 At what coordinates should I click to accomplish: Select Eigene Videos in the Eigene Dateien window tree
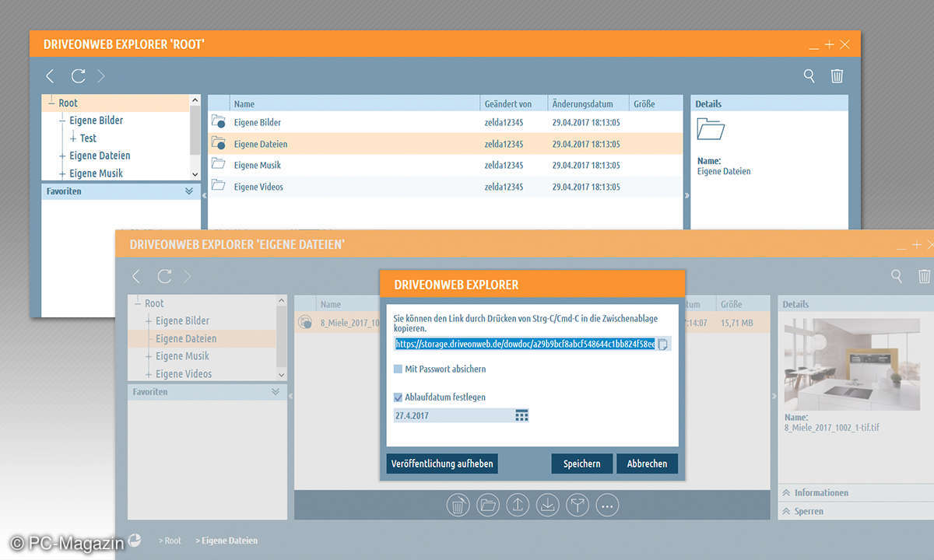pos(184,374)
